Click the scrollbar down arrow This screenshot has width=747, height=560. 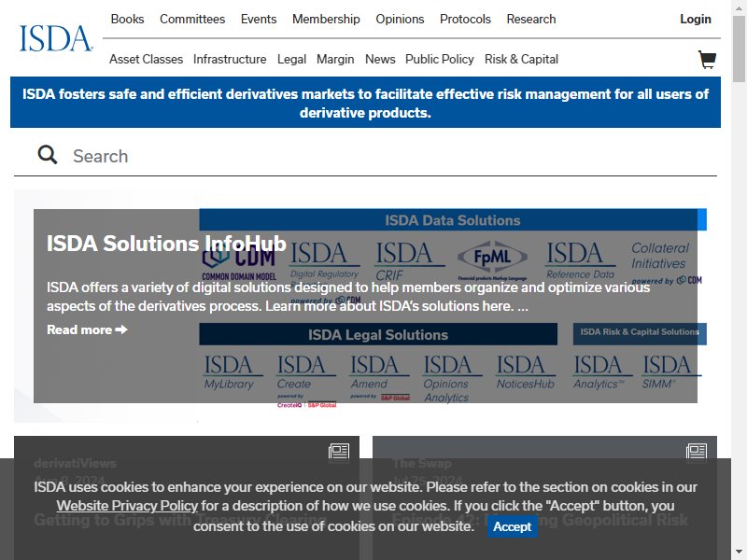point(739,552)
